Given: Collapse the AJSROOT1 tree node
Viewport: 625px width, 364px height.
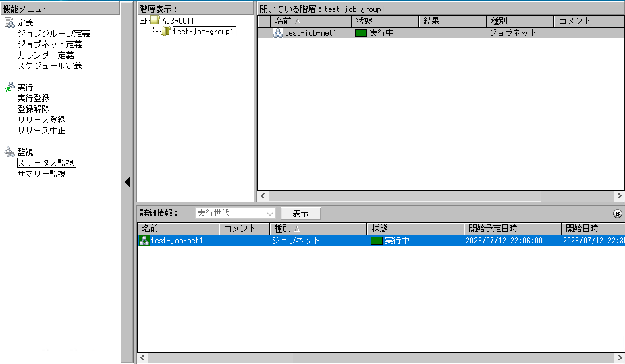Looking at the screenshot, I should (x=142, y=20).
